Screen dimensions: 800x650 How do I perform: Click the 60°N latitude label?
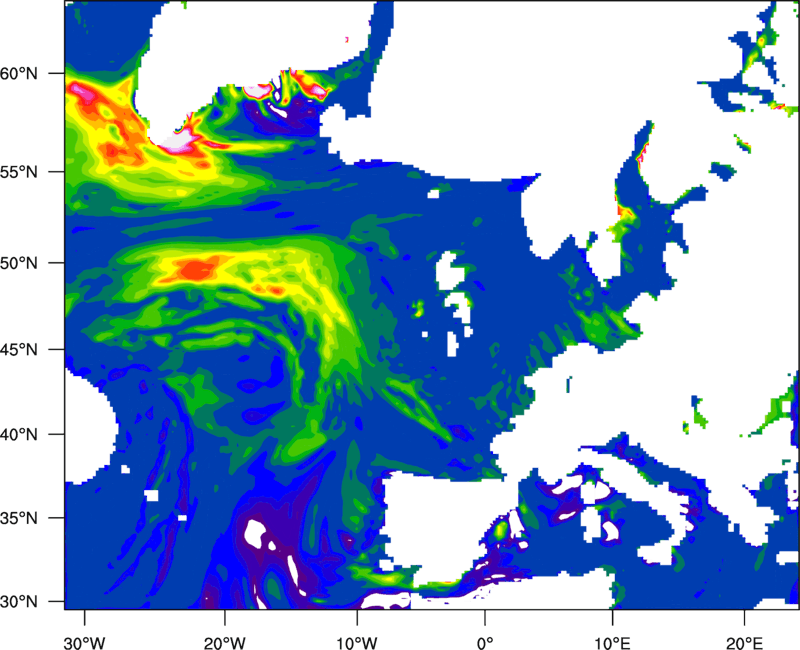pyautogui.click(x=19, y=74)
